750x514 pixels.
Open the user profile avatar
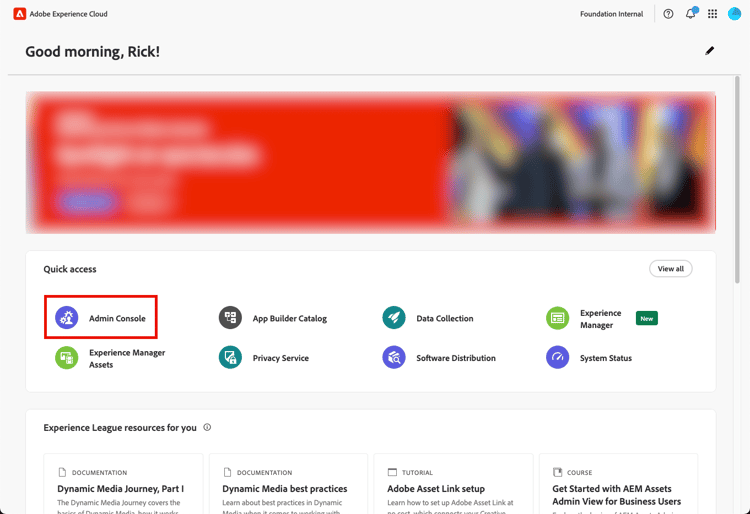(734, 14)
